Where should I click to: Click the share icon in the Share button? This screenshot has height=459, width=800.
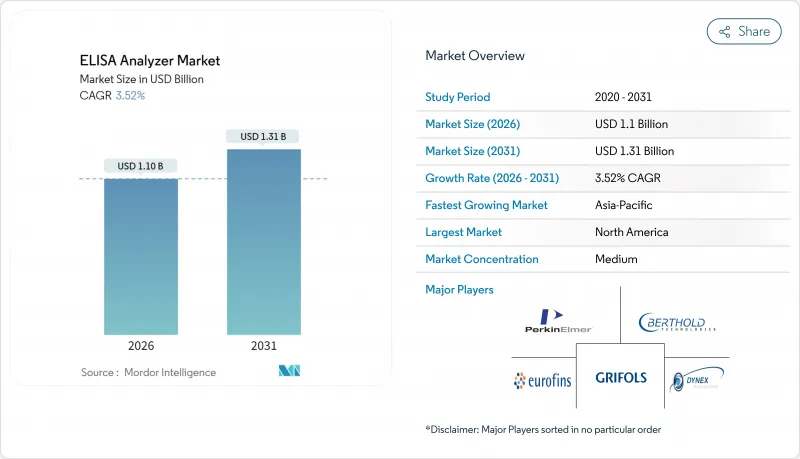coord(725,32)
